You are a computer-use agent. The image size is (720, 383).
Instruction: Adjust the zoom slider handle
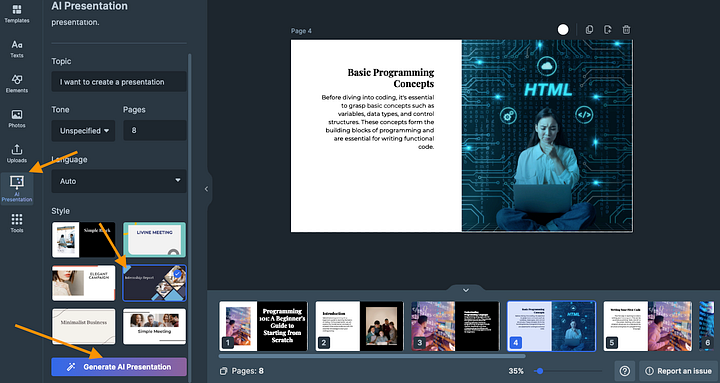[540, 371]
